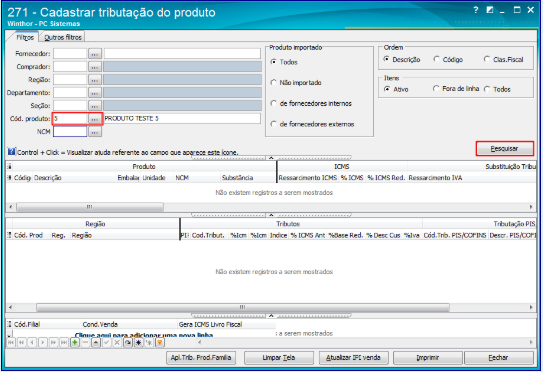
Task: Click Pesquisar button
Action: pos(505,149)
